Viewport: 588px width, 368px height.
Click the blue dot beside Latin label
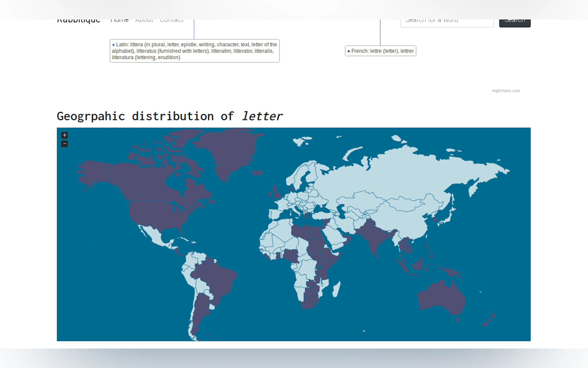[113, 45]
